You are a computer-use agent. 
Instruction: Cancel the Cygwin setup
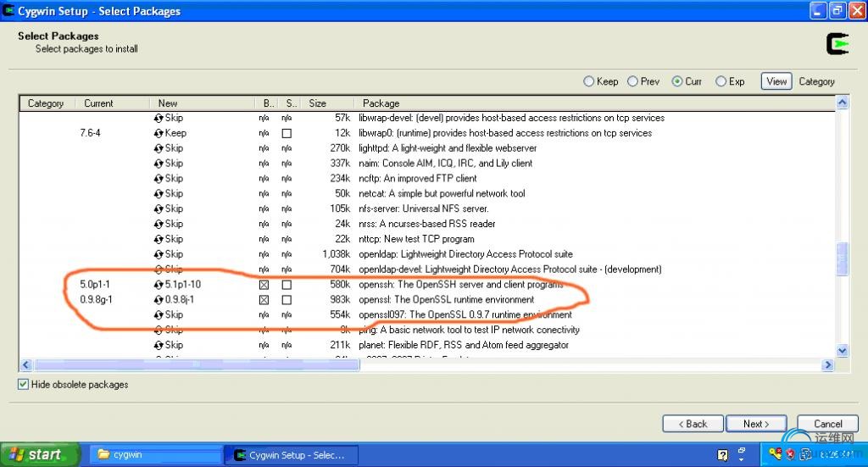(x=827, y=424)
